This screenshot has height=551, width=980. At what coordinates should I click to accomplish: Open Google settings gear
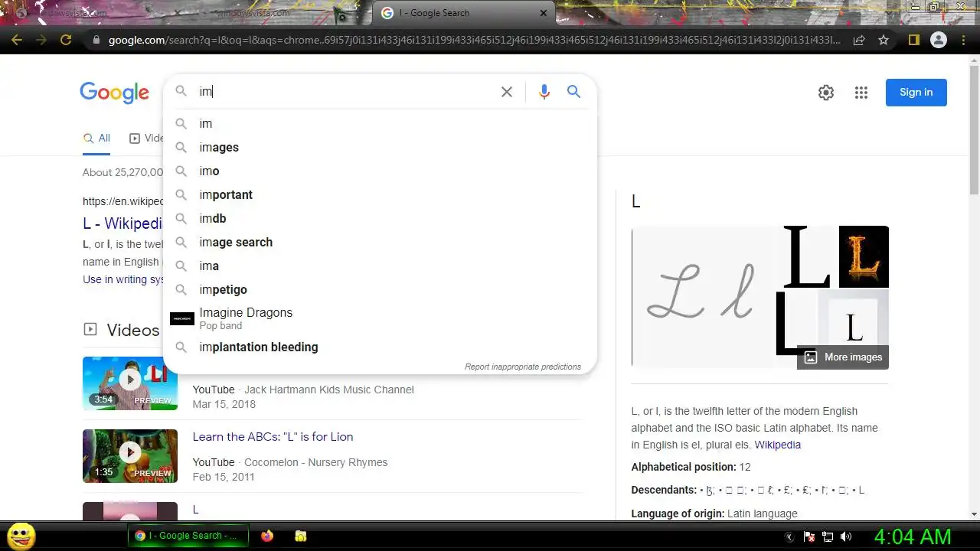tap(826, 93)
